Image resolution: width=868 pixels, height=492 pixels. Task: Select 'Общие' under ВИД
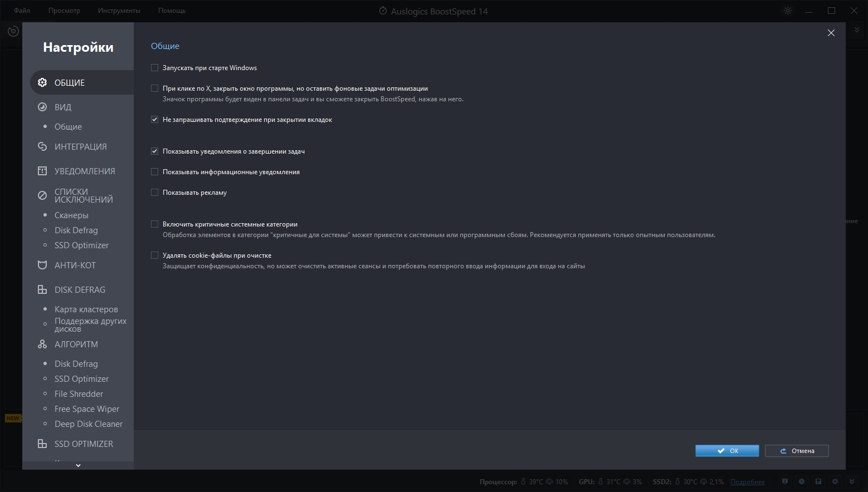[x=68, y=127]
